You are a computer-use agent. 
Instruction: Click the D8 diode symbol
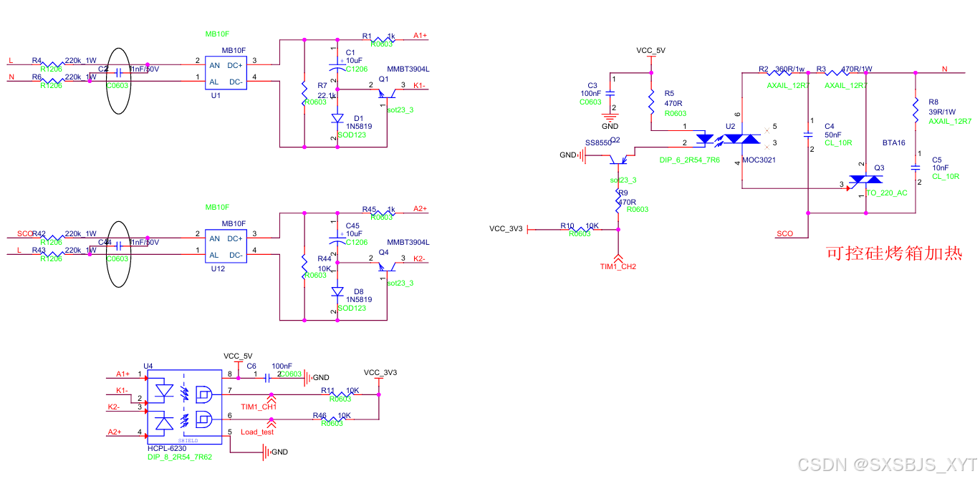click(x=337, y=293)
